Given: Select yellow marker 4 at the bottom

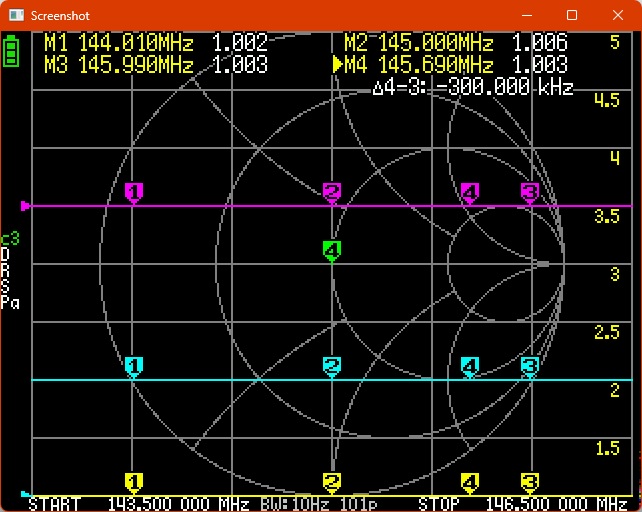Looking at the screenshot, I should (x=469, y=482).
